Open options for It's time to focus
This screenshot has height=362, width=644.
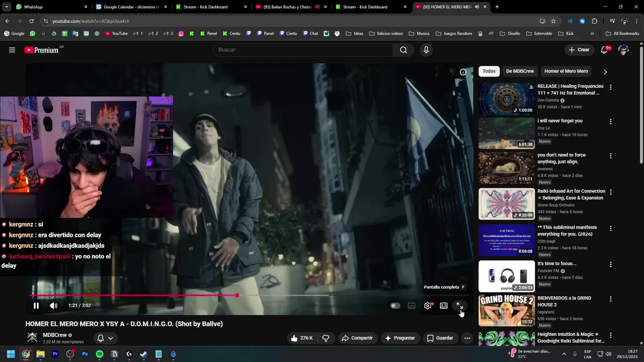click(611, 264)
